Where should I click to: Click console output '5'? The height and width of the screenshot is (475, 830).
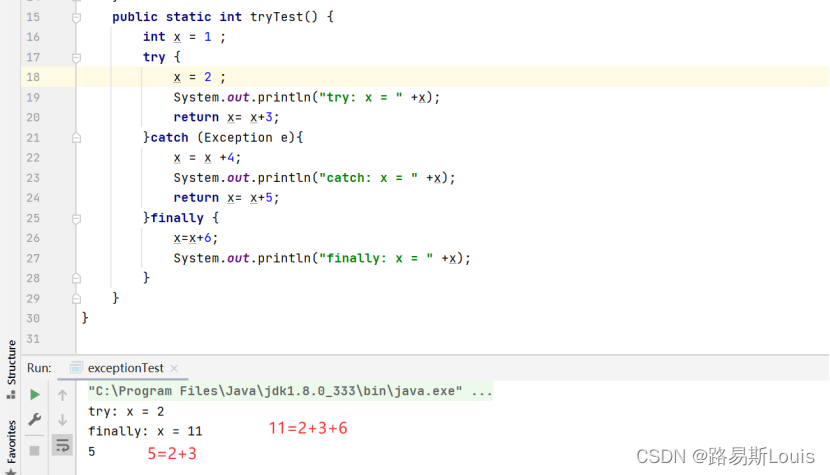click(x=92, y=452)
